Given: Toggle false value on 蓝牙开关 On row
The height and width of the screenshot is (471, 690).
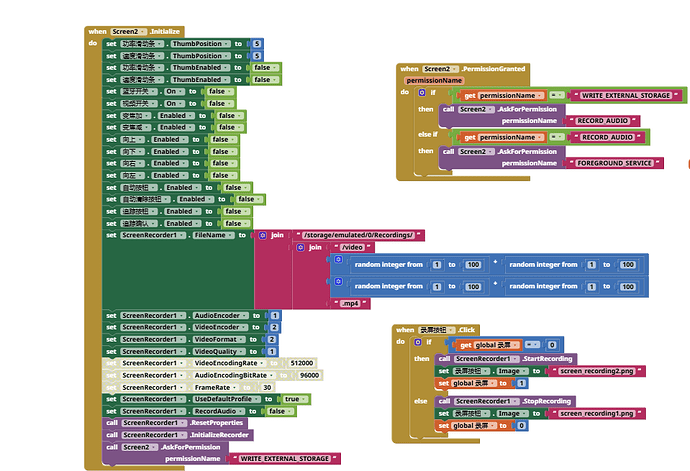Looking at the screenshot, I should click(x=220, y=92).
